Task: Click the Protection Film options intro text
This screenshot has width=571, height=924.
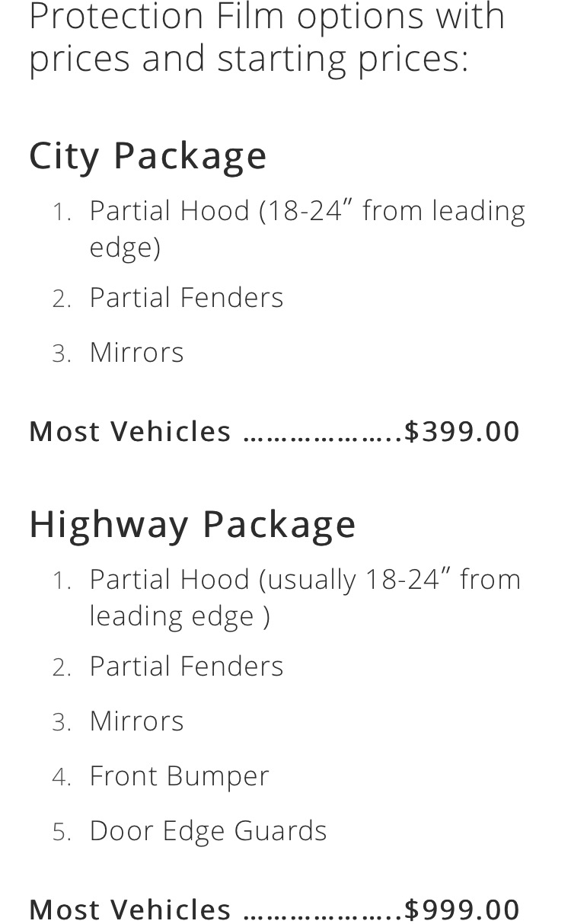Action: coord(266,37)
